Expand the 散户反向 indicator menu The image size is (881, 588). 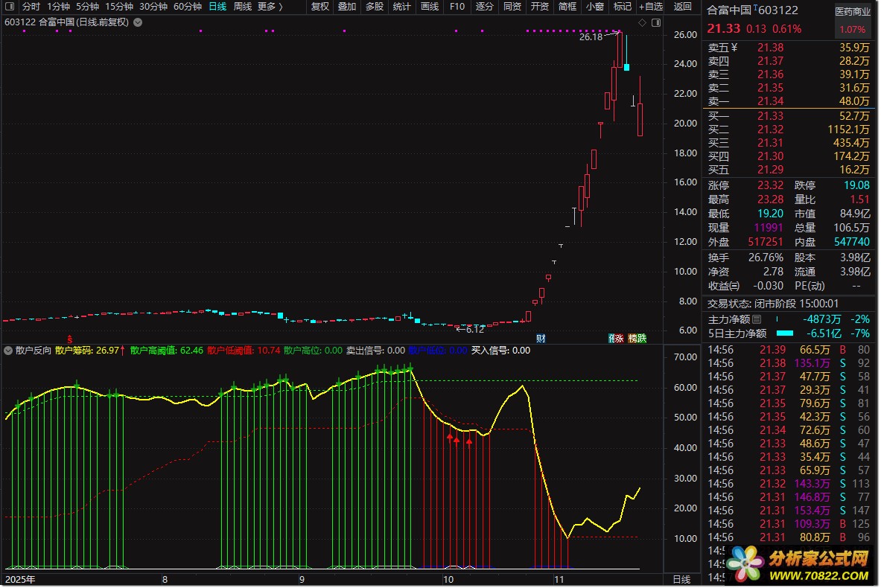(8, 350)
